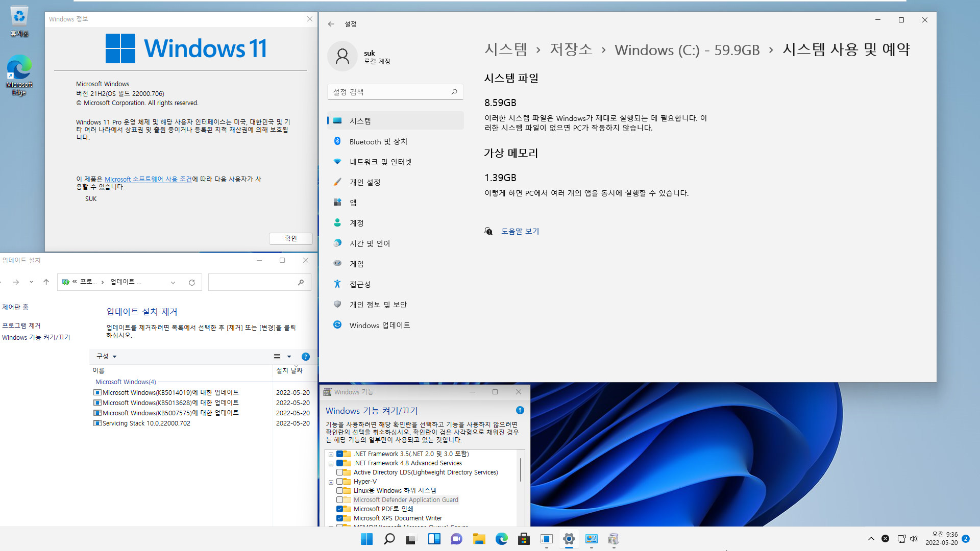
Task: Uncheck Microsoft XPS Document Writer checkbox
Action: click(x=339, y=518)
